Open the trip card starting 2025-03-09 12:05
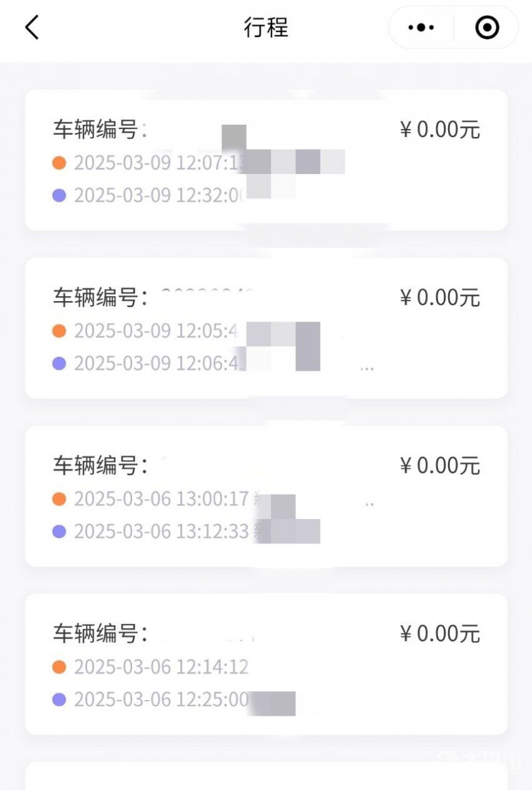The height and width of the screenshot is (790, 532). (x=266, y=328)
